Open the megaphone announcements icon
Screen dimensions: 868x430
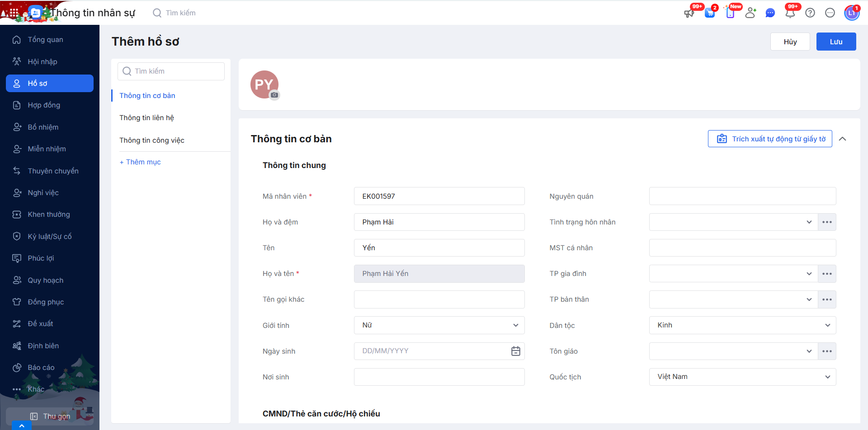[689, 13]
